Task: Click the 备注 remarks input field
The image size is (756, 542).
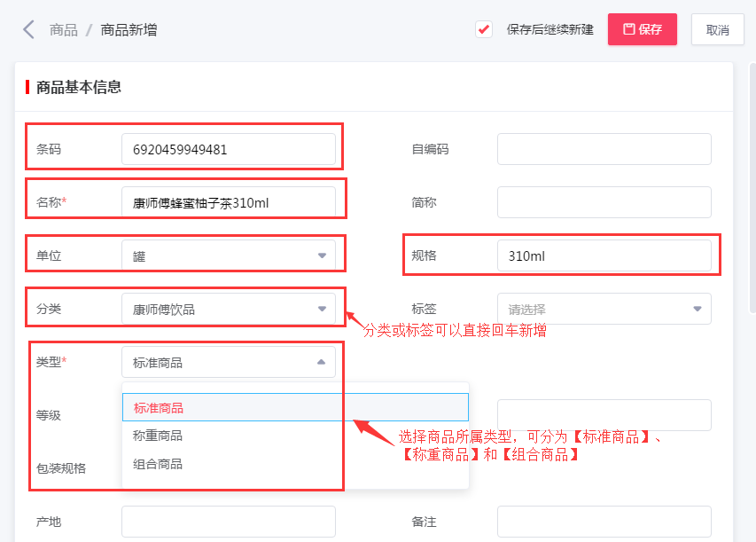Action: [x=604, y=521]
